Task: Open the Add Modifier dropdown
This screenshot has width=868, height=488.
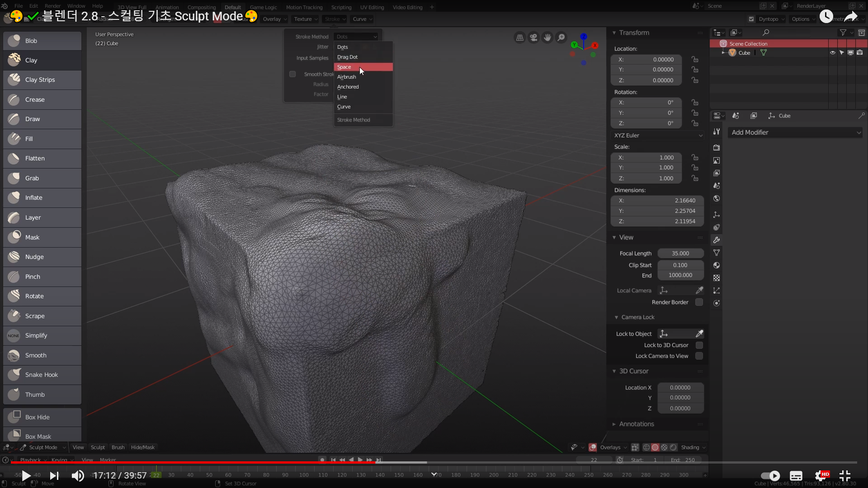Action: 795,132
